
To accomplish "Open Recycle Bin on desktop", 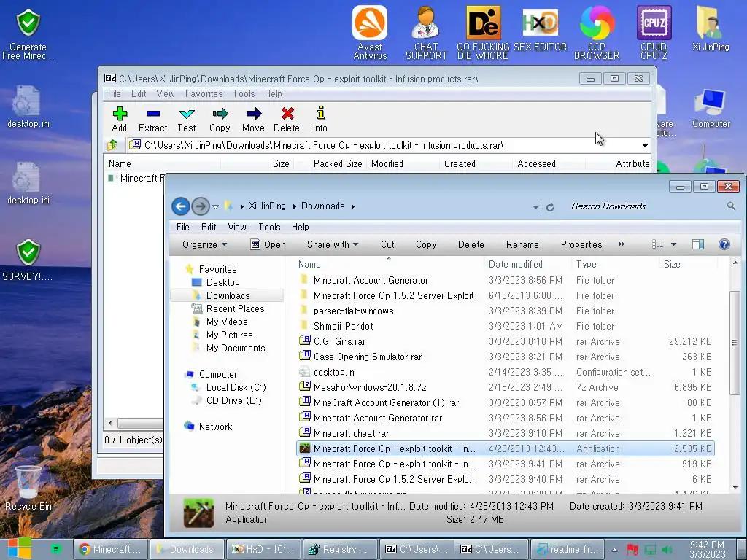I will [28, 488].
